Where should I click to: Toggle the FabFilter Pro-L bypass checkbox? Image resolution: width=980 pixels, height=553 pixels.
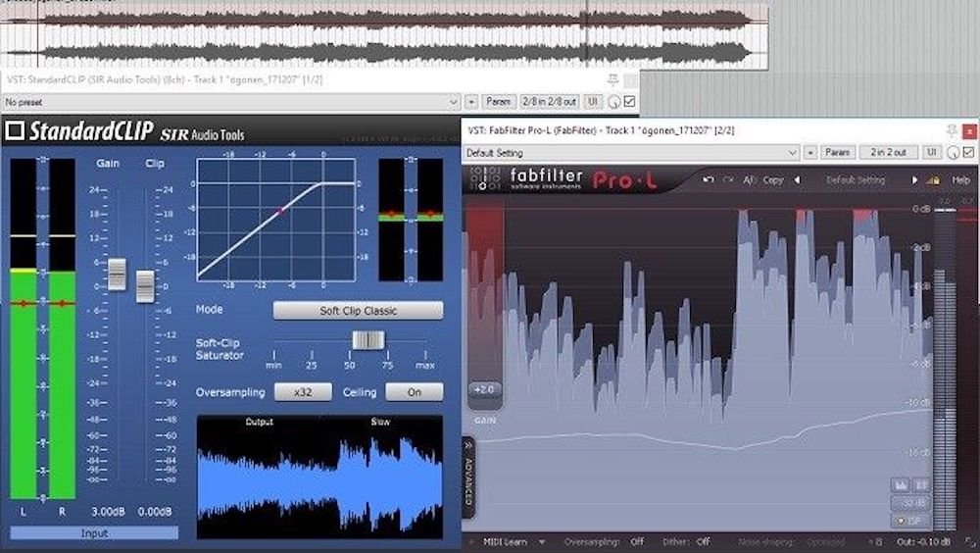tap(968, 153)
